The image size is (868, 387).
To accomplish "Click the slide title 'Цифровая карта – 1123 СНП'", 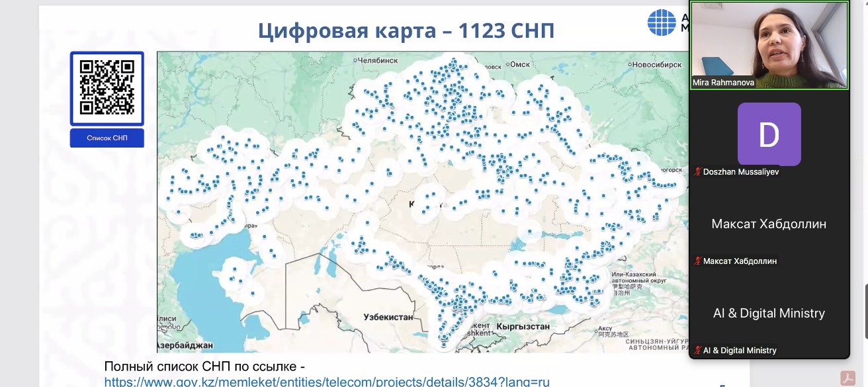I will click(x=406, y=30).
